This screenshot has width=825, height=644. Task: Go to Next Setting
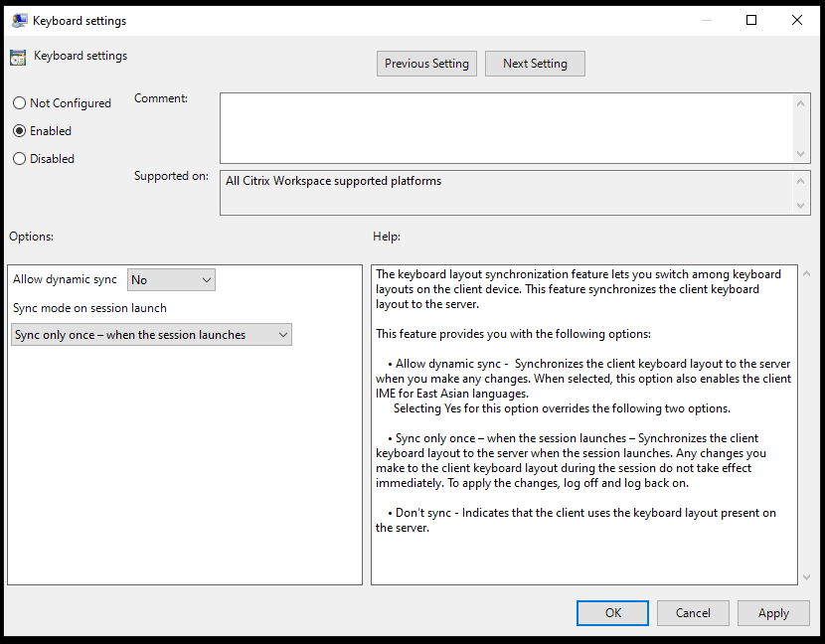click(535, 64)
